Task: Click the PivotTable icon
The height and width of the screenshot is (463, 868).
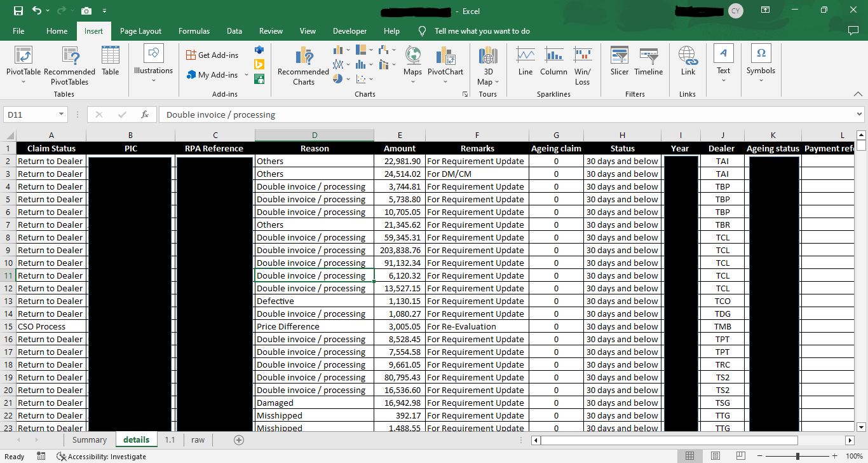Action: pyautogui.click(x=24, y=56)
